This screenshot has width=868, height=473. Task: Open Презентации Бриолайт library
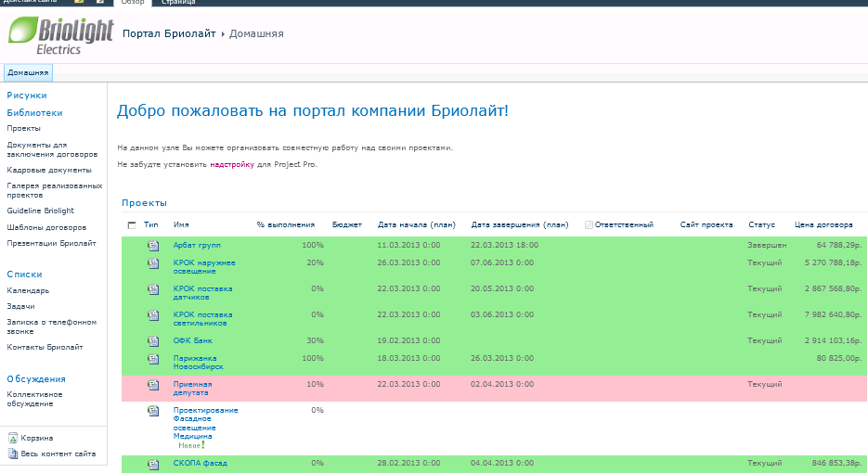[x=51, y=243]
